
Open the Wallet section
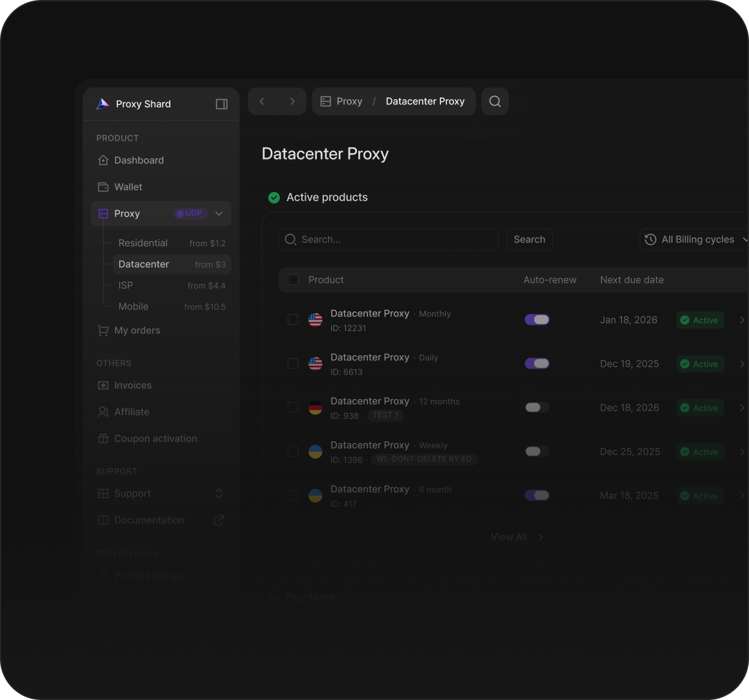click(x=129, y=187)
